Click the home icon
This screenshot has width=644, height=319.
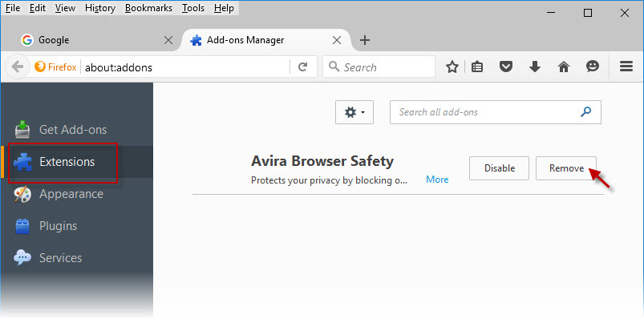coord(564,67)
